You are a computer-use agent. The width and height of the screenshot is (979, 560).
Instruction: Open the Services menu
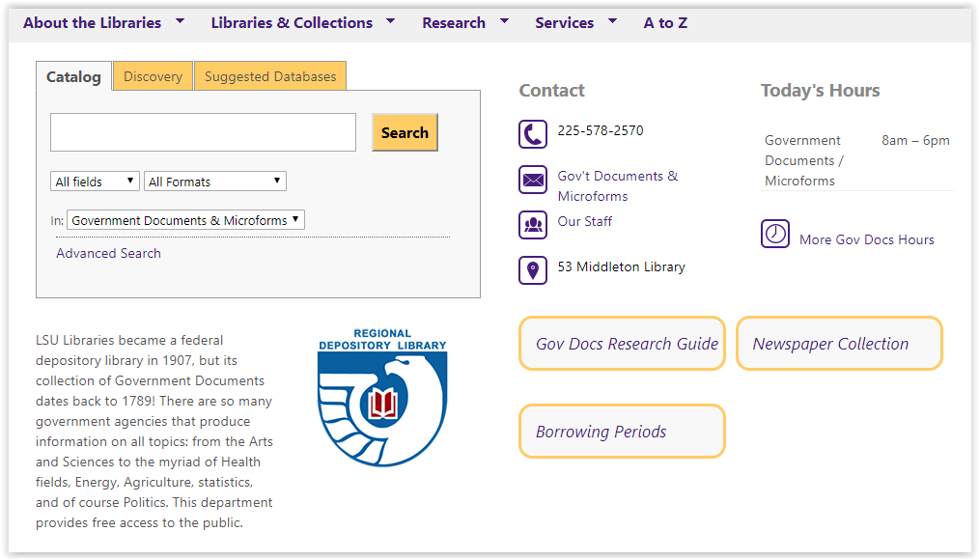(565, 23)
